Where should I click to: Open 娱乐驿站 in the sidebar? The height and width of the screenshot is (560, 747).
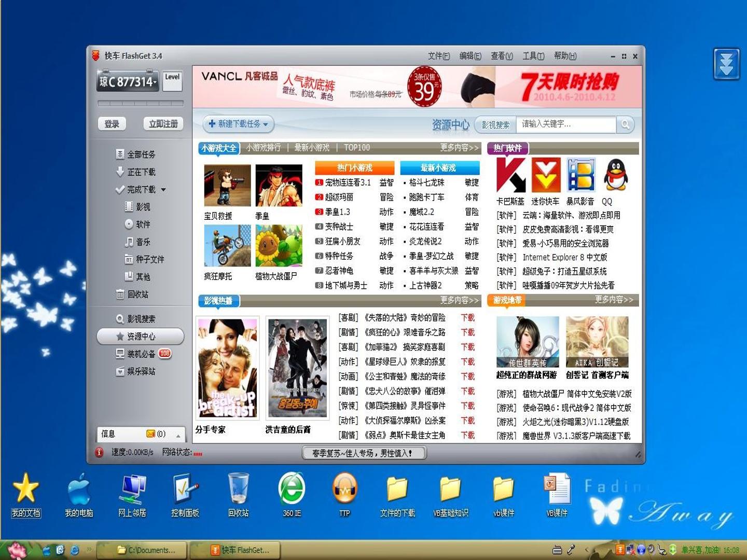(135, 371)
